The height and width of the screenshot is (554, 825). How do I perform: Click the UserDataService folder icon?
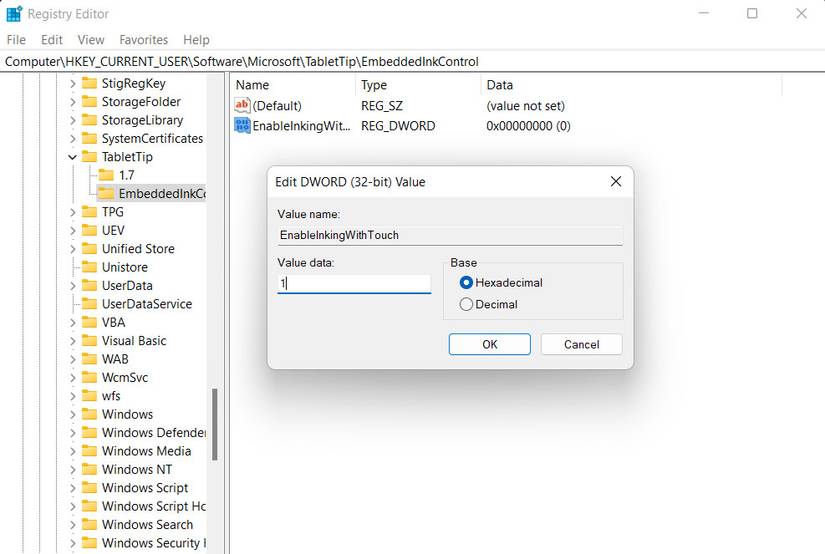[x=90, y=304]
